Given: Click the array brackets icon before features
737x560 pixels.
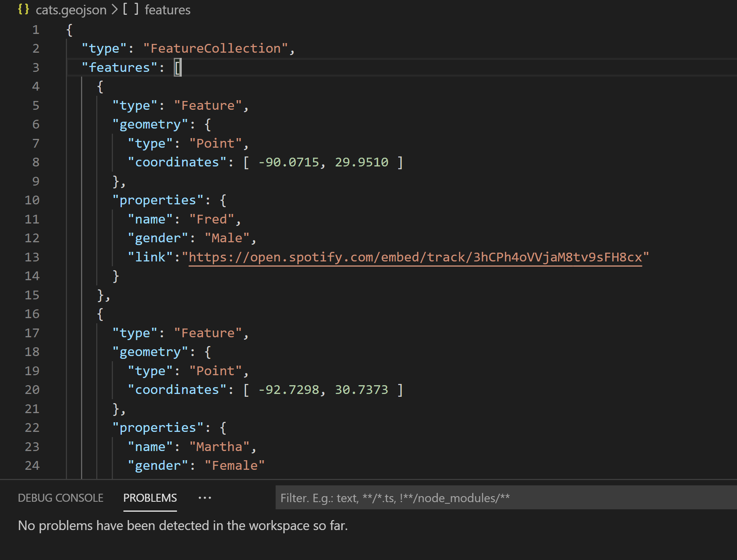Looking at the screenshot, I should [x=131, y=9].
